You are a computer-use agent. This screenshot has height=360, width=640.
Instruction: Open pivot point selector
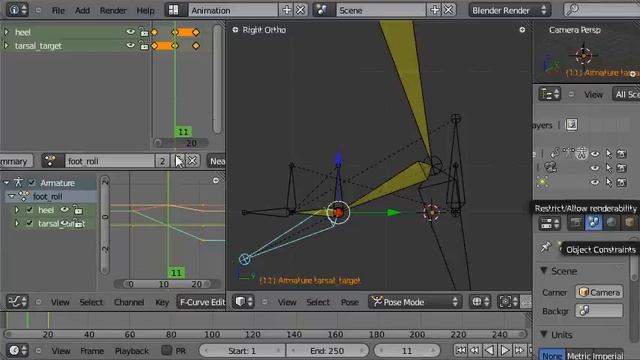tap(509, 302)
